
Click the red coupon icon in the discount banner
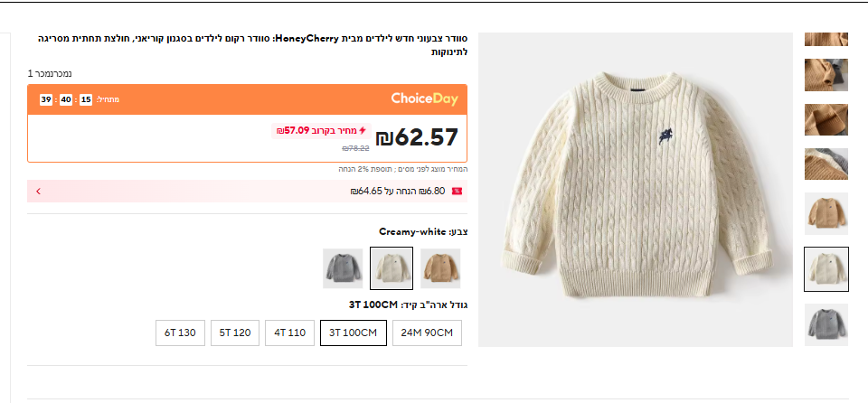tap(457, 192)
